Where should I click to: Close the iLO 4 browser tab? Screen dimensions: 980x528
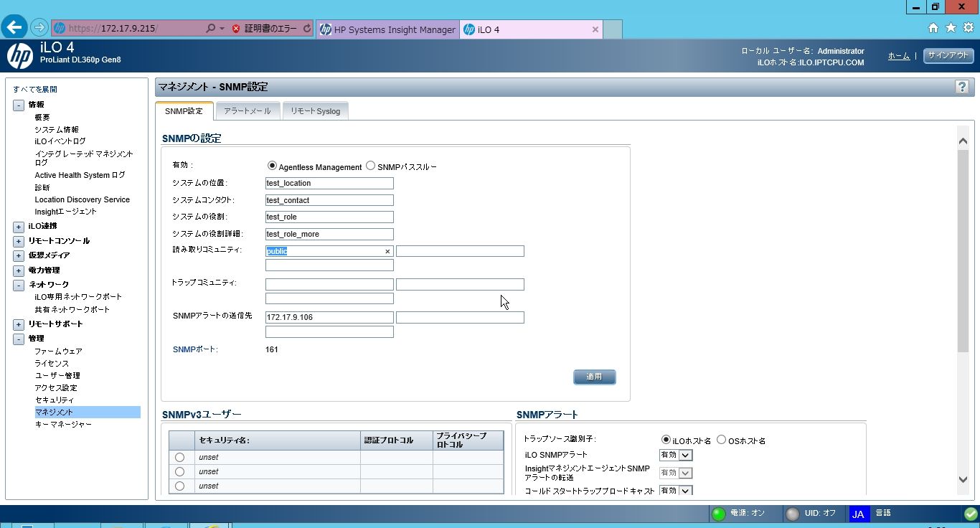pyautogui.click(x=595, y=29)
